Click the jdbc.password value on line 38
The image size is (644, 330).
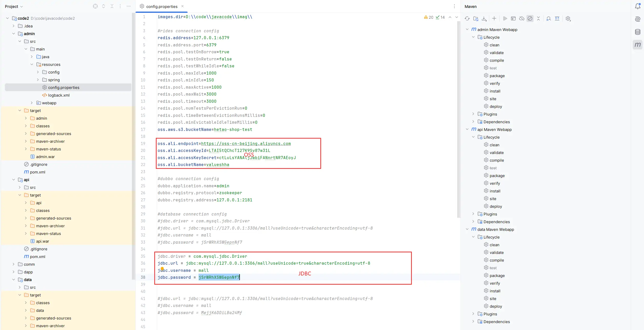pyautogui.click(x=219, y=277)
